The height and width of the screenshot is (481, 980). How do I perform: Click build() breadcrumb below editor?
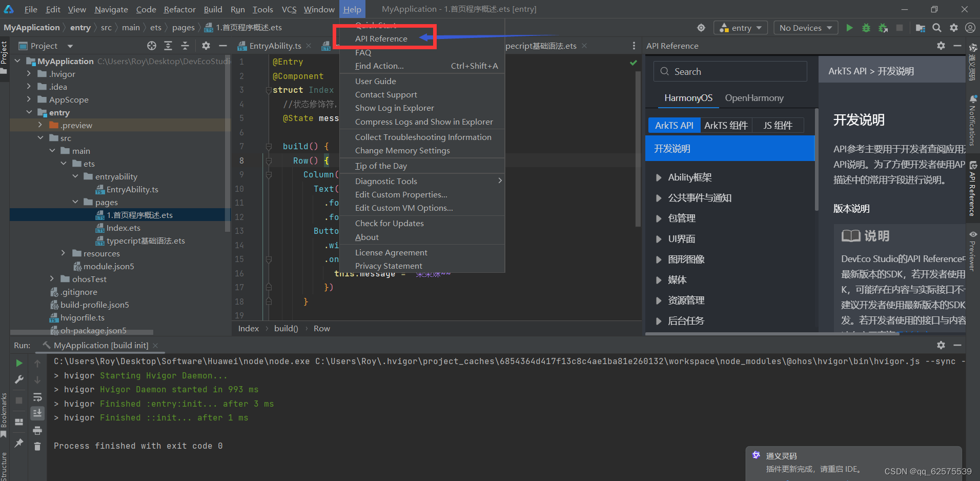pyautogui.click(x=286, y=328)
